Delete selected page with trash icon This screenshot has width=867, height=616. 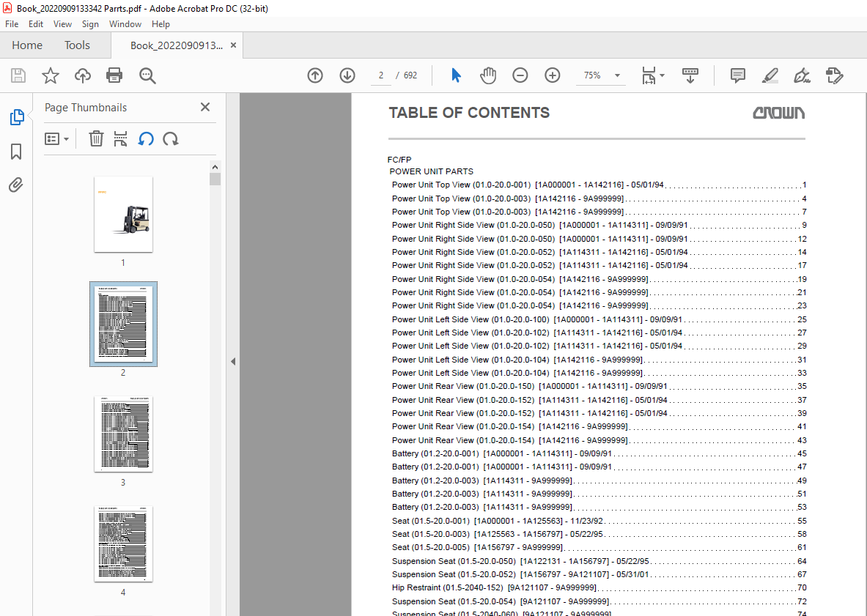[x=96, y=138]
